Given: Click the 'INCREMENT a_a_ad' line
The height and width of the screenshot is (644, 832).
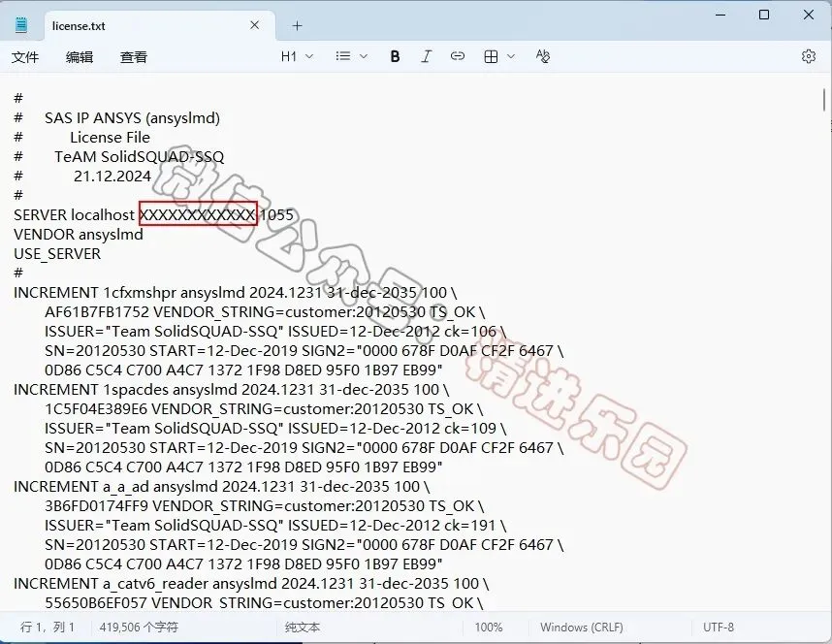Looking at the screenshot, I should 222,486.
